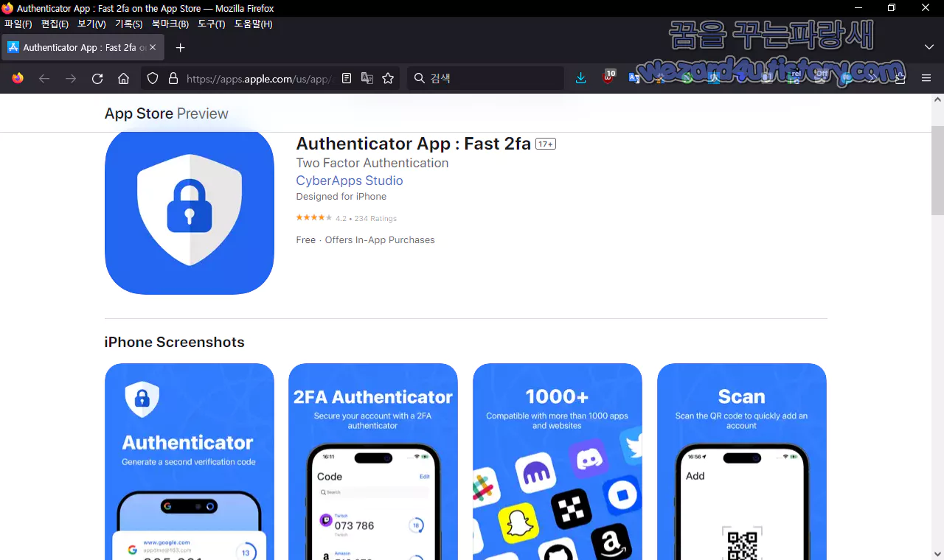Close the Authenticator App tab
This screenshot has height=560, width=944.
tap(153, 47)
